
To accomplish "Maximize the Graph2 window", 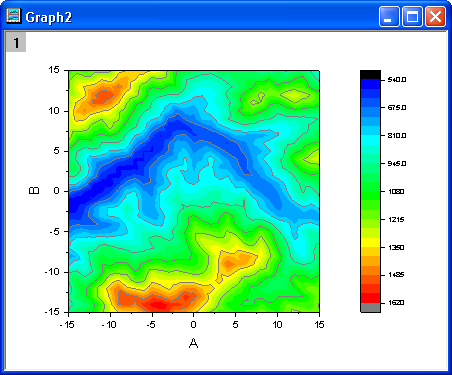I will [x=412, y=16].
